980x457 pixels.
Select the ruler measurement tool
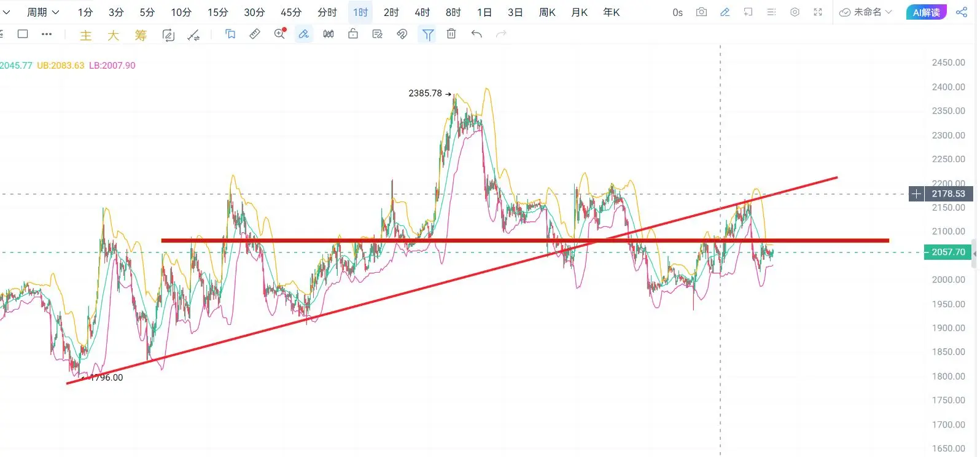pos(255,34)
